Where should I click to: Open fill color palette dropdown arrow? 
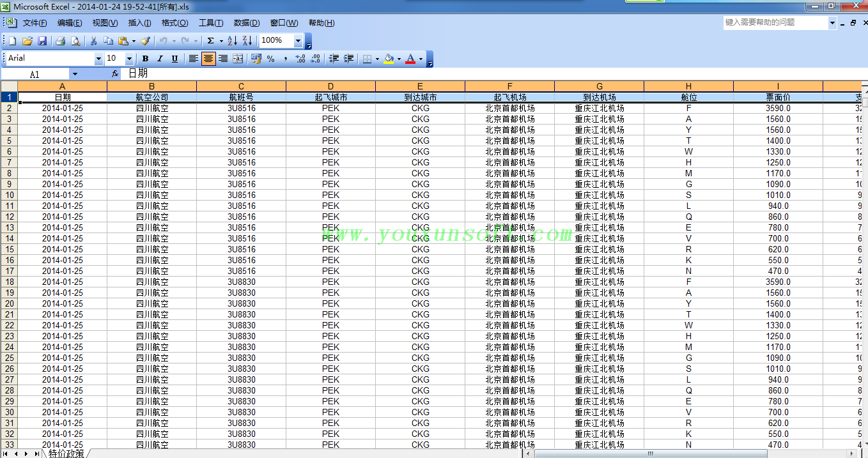click(399, 59)
